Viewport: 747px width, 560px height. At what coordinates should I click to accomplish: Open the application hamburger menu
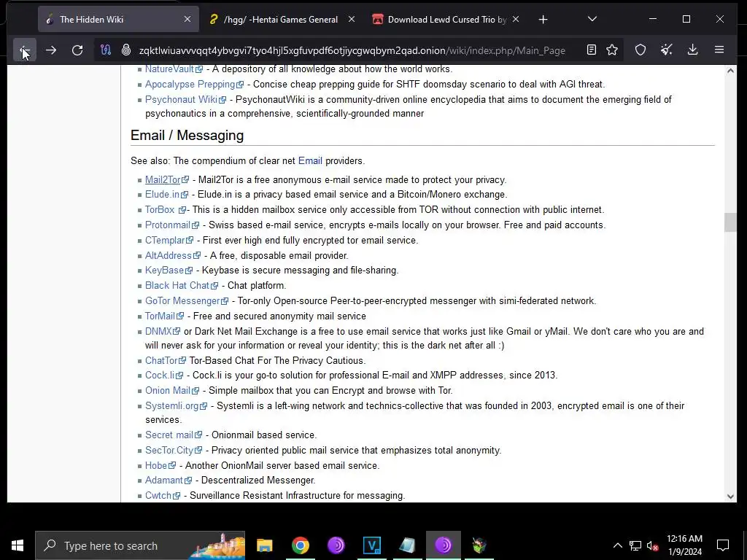click(x=719, y=50)
